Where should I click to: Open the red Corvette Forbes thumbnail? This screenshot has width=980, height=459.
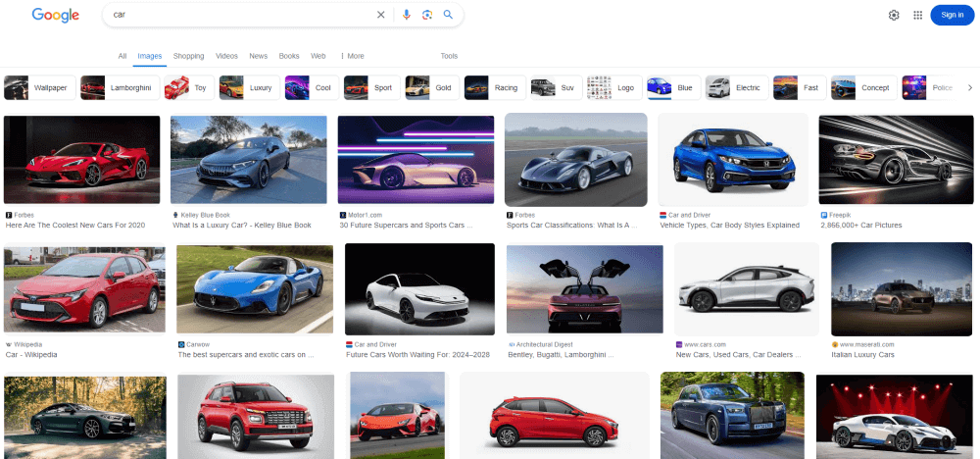point(82,160)
